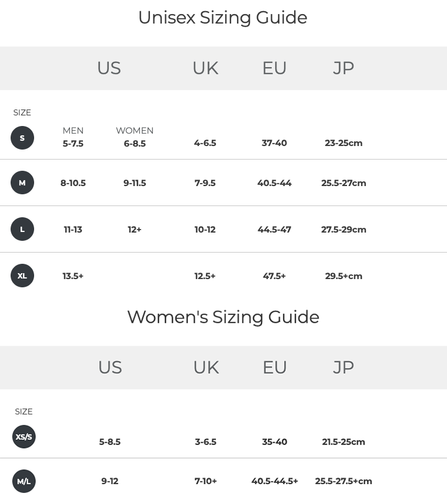Click the XS/S women's size badge
This screenshot has width=447, height=504.
pos(24,436)
